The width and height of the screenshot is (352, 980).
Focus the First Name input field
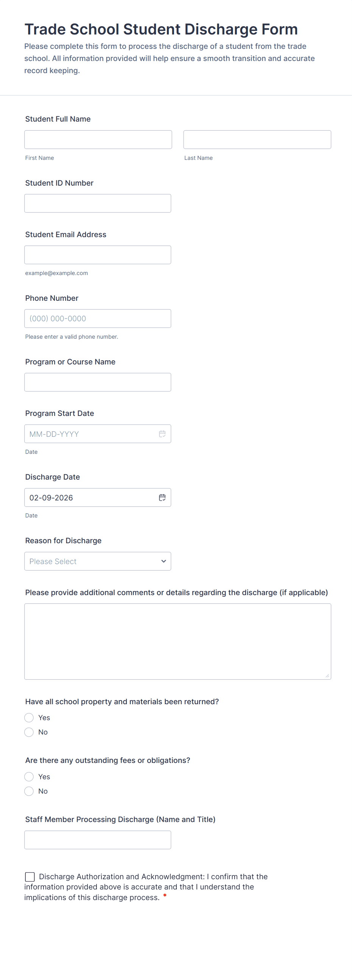pyautogui.click(x=98, y=140)
